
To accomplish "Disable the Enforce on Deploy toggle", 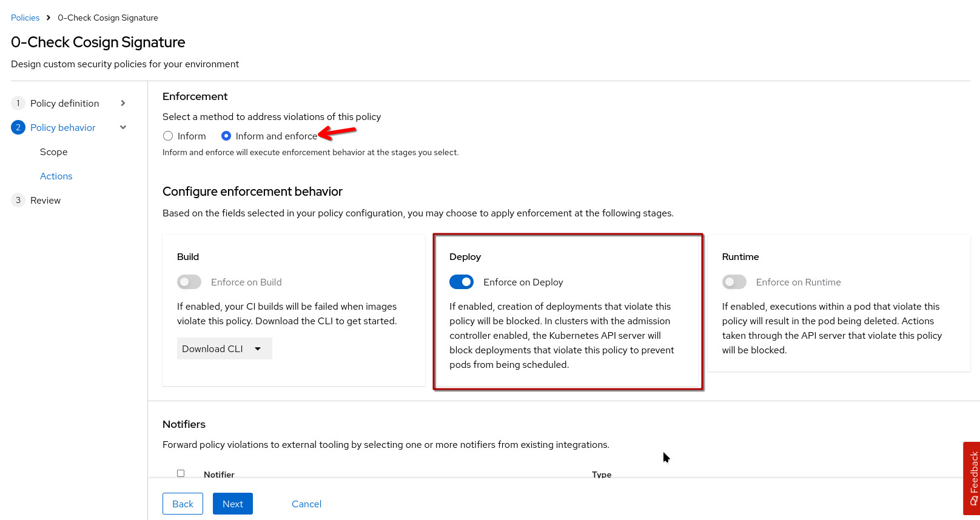I will [x=461, y=282].
